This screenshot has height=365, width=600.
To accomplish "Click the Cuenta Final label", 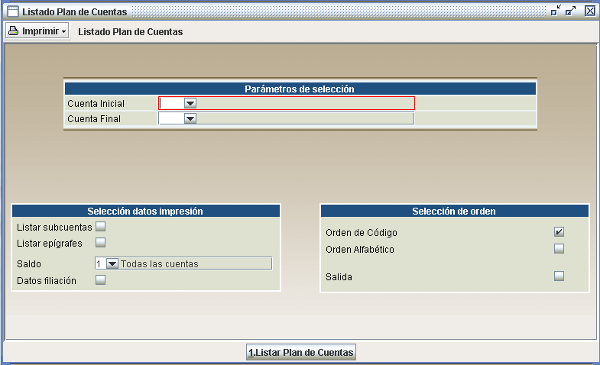I will (94, 119).
